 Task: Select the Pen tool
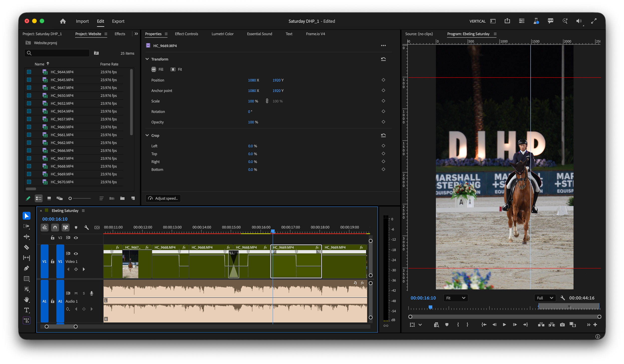[x=26, y=268]
